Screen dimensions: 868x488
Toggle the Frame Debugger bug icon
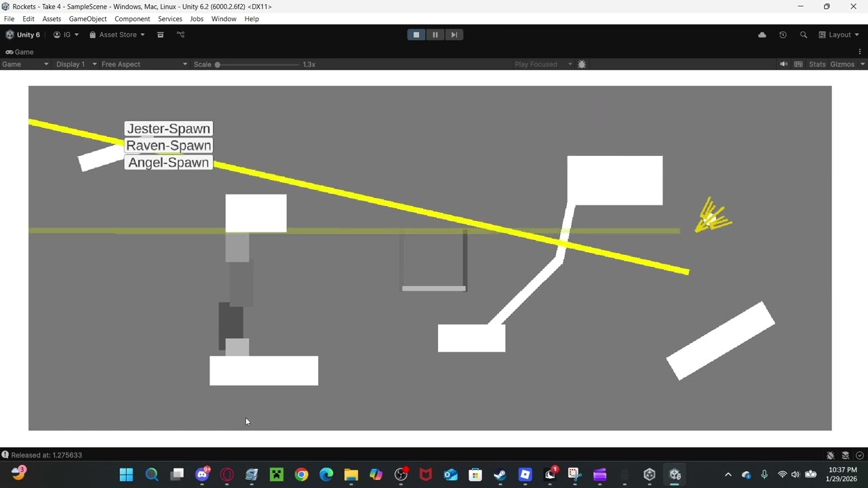(x=582, y=64)
